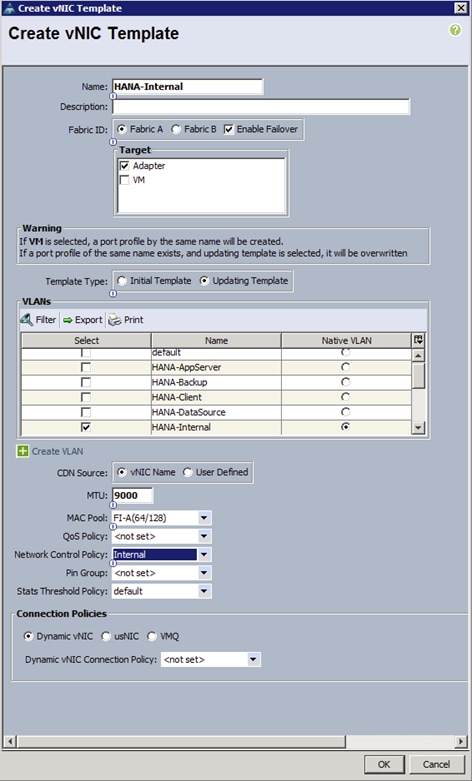Click the VLAN list scroll up arrow
The height and width of the screenshot is (781, 472).
(x=418, y=355)
